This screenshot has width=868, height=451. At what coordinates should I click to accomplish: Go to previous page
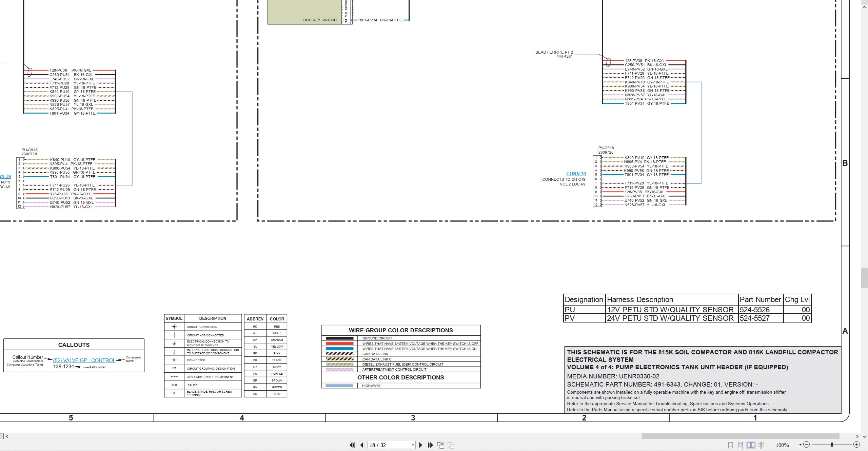coord(362,445)
